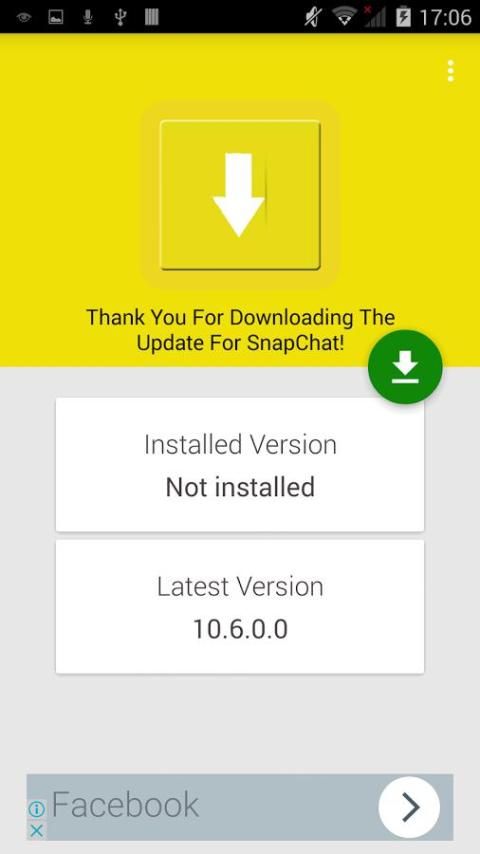
Task: Tap the 17:06 clock
Action: click(x=445, y=17)
